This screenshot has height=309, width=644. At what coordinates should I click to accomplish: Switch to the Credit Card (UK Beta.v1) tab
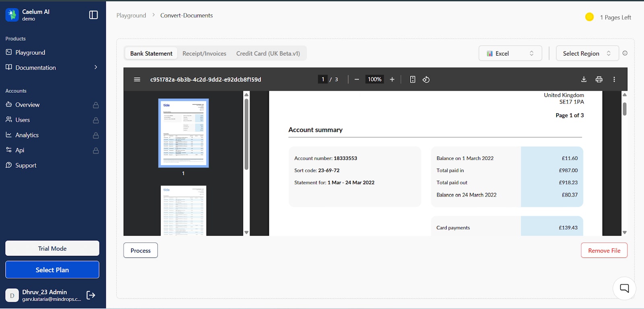[x=268, y=53]
